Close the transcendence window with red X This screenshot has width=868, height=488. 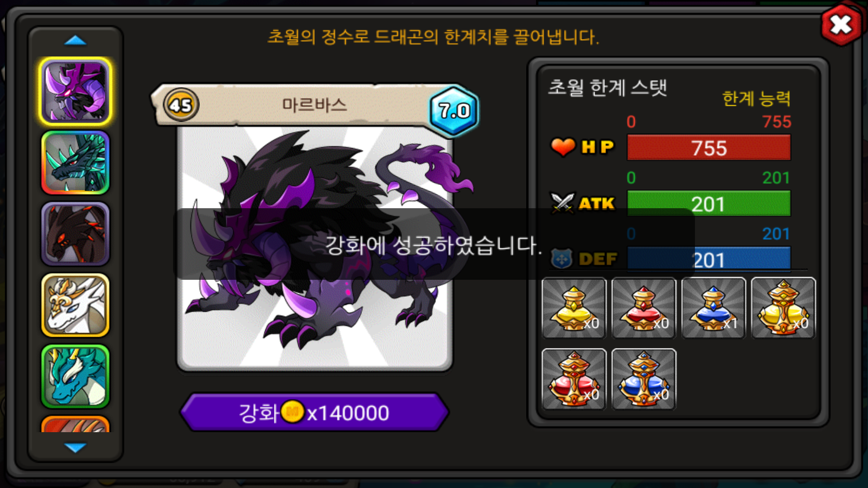point(841,24)
